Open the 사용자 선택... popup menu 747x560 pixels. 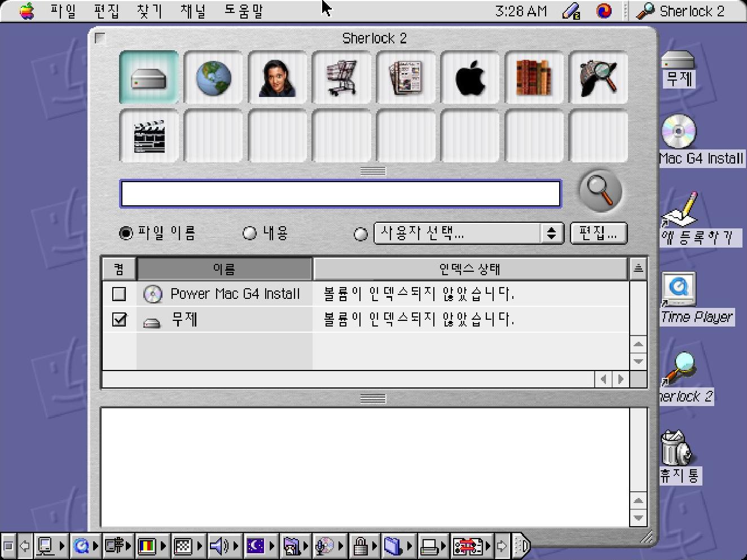click(468, 233)
